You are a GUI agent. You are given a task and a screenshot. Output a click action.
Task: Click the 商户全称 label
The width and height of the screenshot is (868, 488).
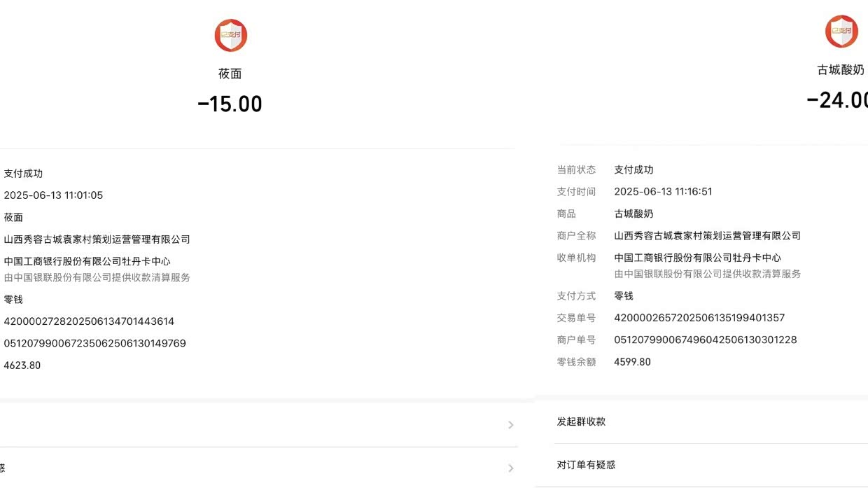(x=576, y=236)
